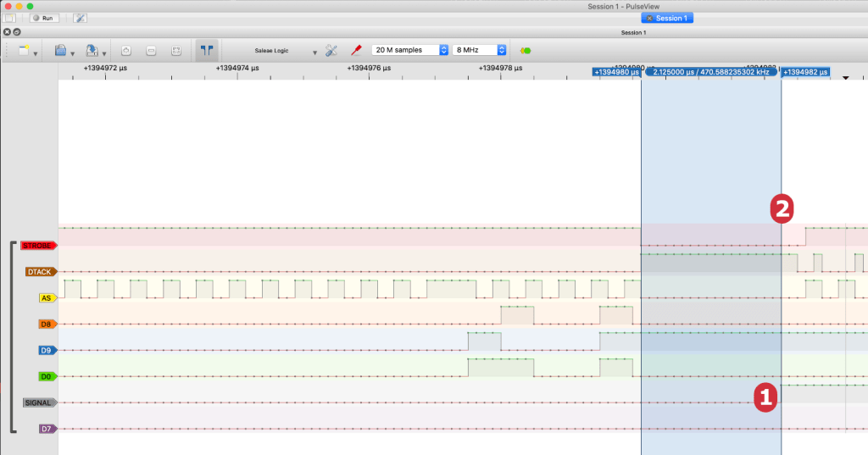Click the +1394980 µs cursor marker
Viewport: 868px width, 455px height.
(617, 73)
